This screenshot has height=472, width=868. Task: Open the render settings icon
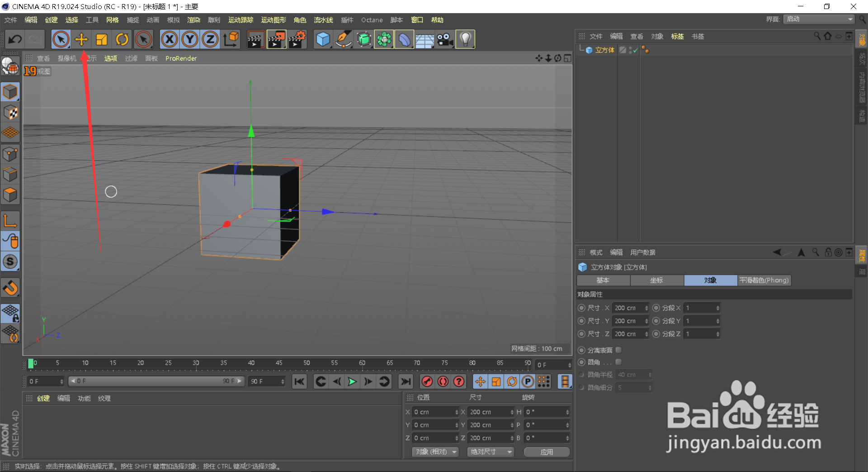click(x=297, y=39)
